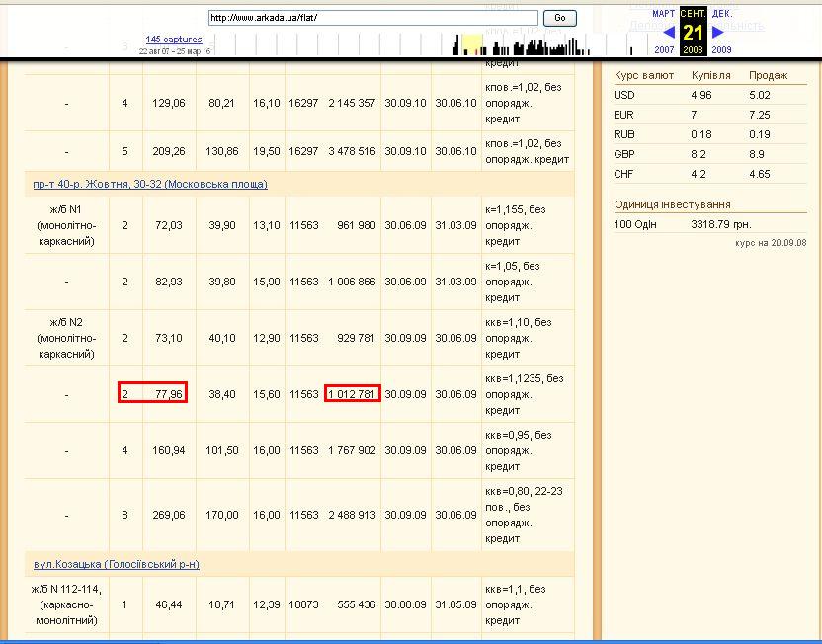This screenshot has width=822, height=644.
Task: Select the USD buying rate 4.96
Action: 701,96
